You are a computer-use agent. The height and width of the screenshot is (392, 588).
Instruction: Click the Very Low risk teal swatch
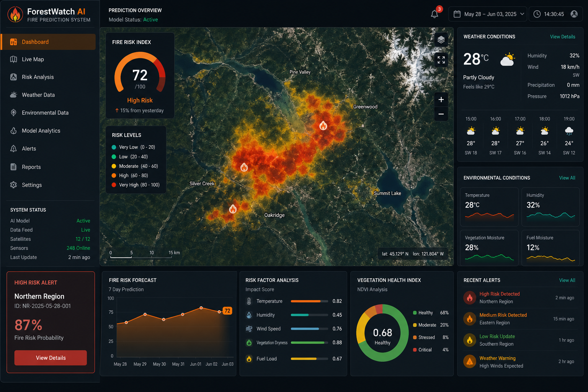(x=114, y=147)
